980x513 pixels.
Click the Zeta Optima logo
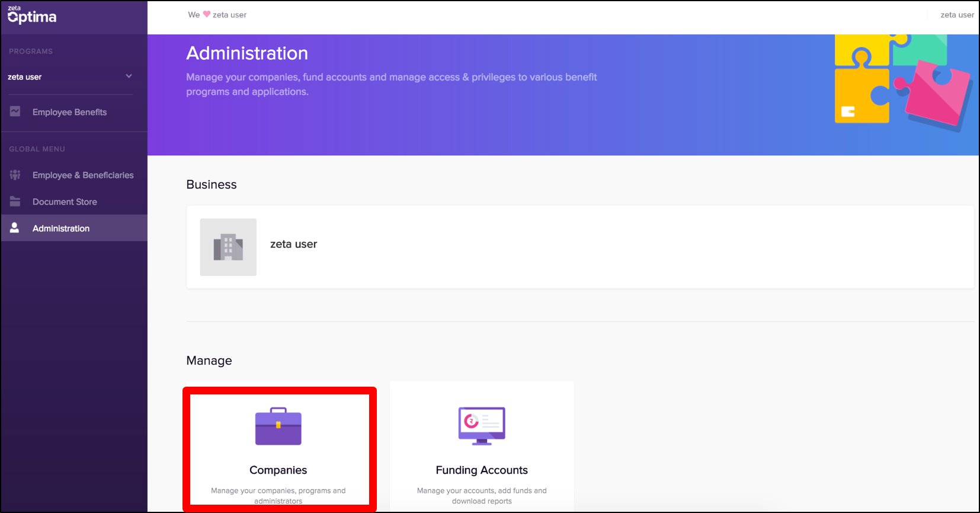coord(32,15)
